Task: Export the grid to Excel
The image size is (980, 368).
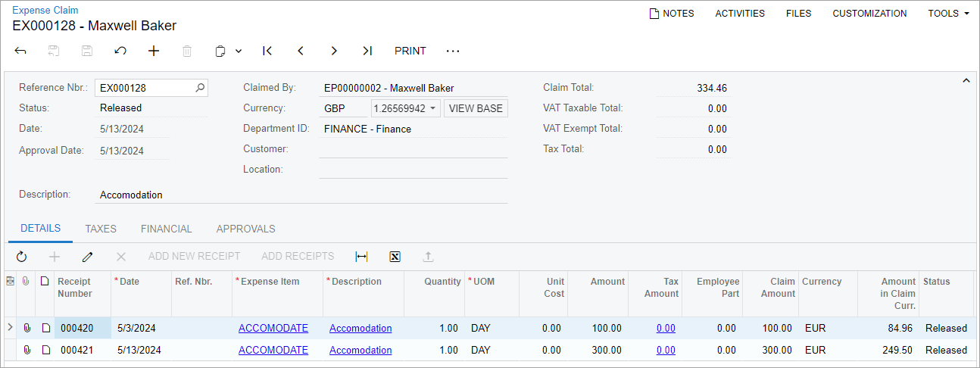Action: point(395,257)
